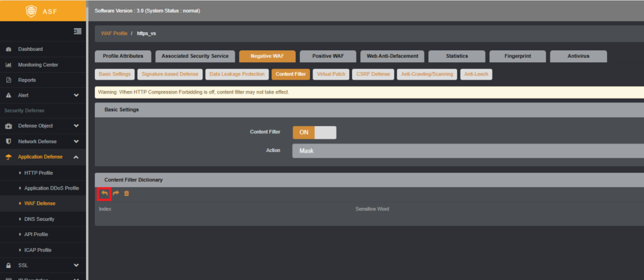Click the import arrow icon in Content Filter Dictionary
Image resolution: width=644 pixels, height=280 pixels.
104,193
